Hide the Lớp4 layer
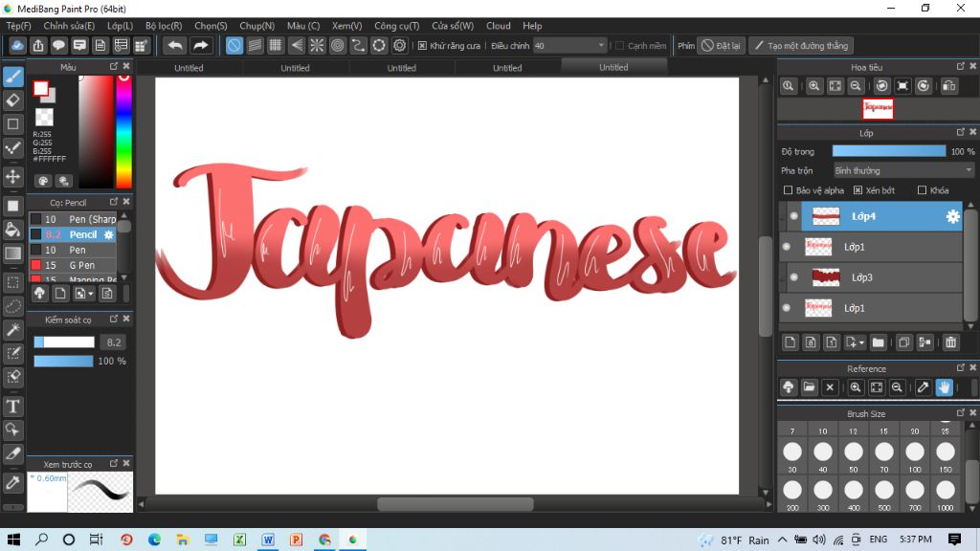 pyautogui.click(x=793, y=216)
